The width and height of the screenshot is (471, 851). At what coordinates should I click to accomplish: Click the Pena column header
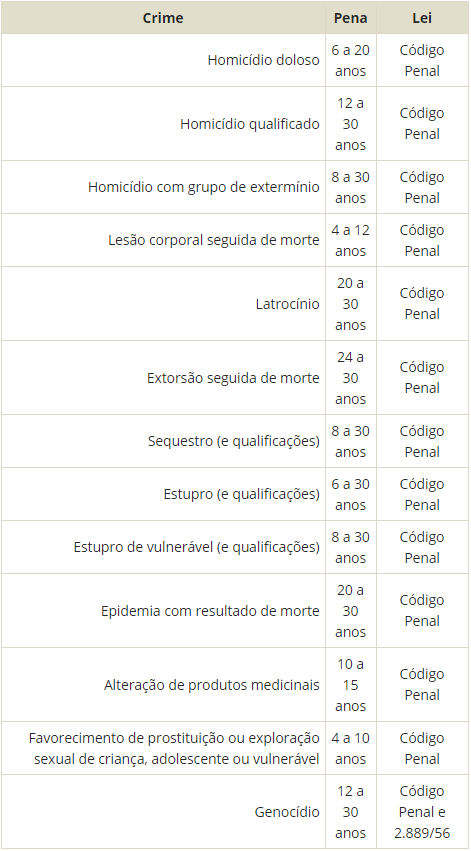tap(351, 18)
